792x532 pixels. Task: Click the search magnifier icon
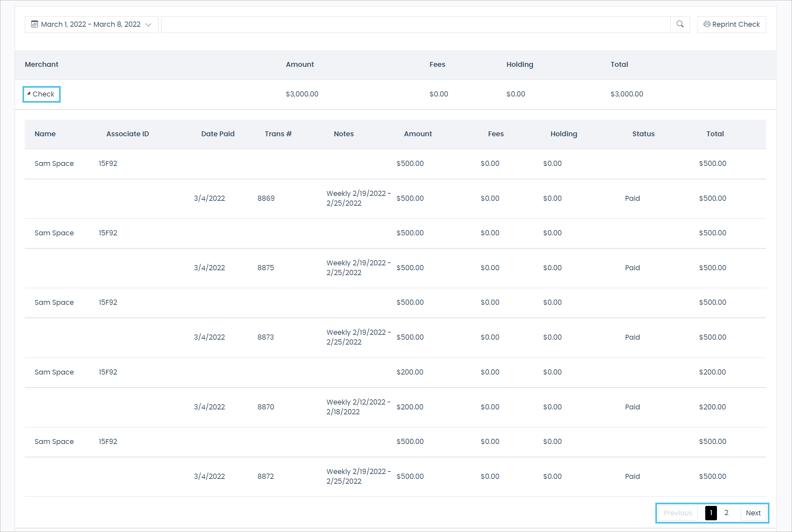pyautogui.click(x=680, y=24)
